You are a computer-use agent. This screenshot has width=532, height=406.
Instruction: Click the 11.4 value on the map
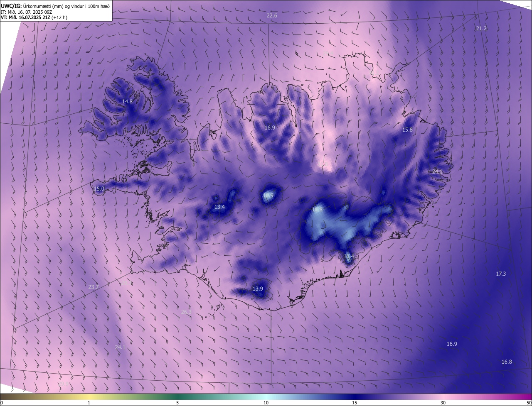coord(349,256)
